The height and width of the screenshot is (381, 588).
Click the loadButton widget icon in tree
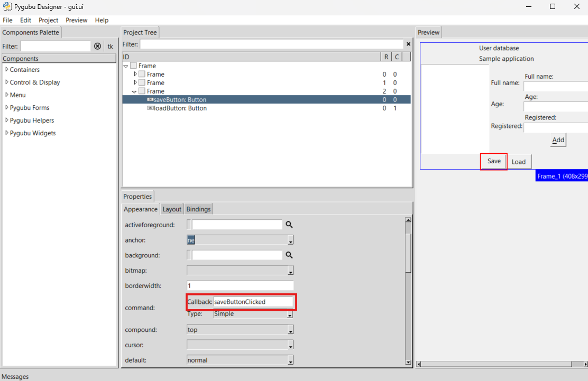pyautogui.click(x=150, y=108)
